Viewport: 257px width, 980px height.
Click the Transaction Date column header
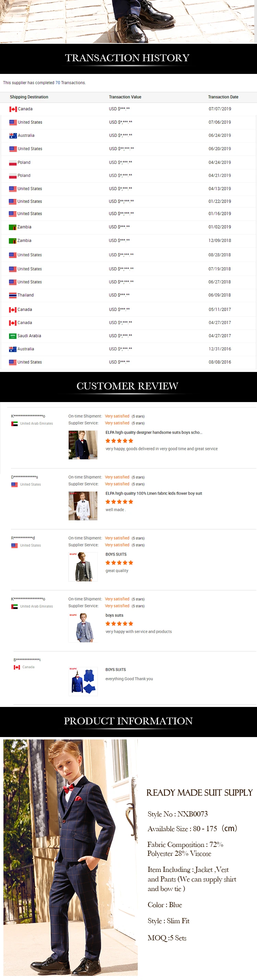(x=223, y=97)
